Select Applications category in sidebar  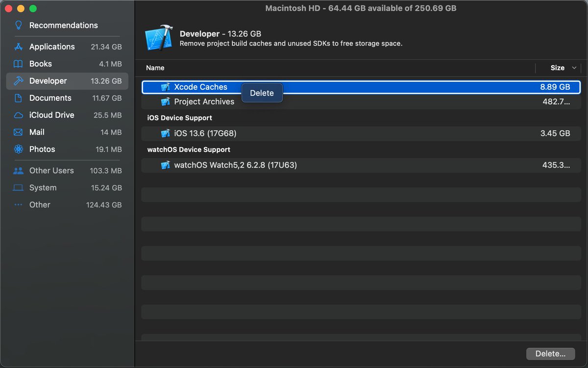coord(67,47)
